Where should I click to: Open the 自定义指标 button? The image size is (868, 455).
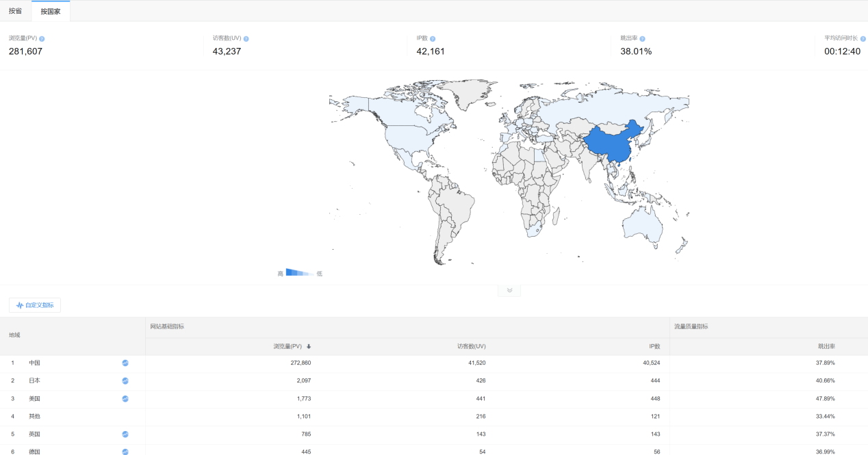click(35, 305)
